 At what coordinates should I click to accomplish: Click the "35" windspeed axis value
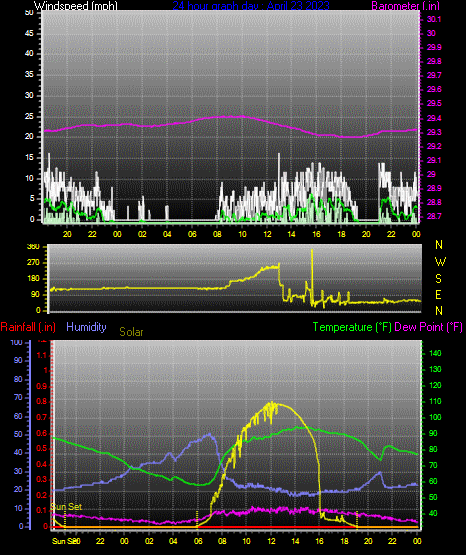pyautogui.click(x=29, y=74)
